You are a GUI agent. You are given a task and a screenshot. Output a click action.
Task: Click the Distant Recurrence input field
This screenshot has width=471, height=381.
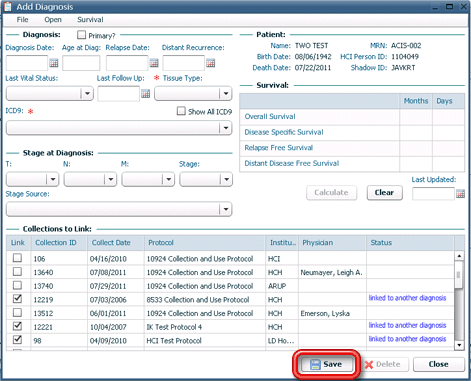[x=184, y=63]
